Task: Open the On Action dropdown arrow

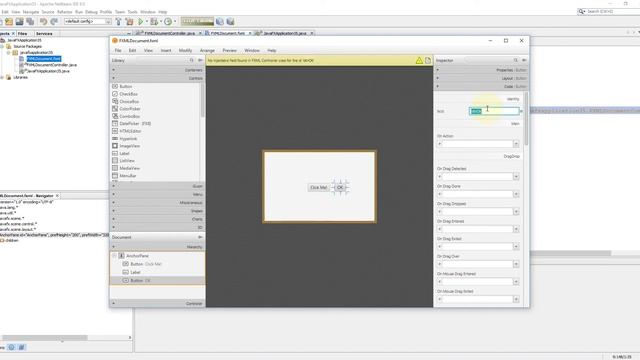Action: (516, 144)
